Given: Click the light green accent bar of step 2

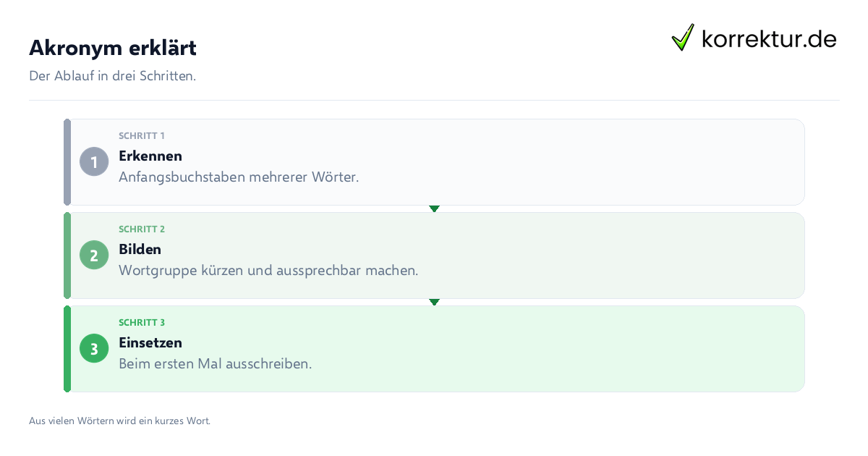Looking at the screenshot, I should click(67, 256).
